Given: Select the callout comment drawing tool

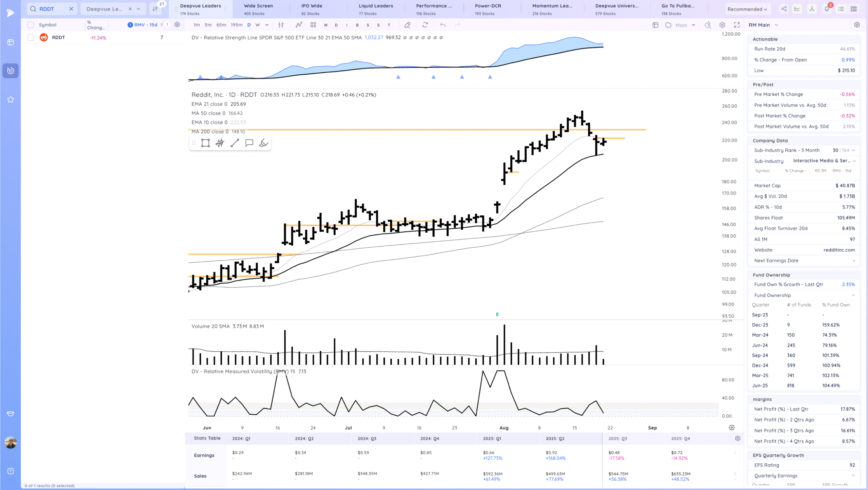Looking at the screenshot, I should tap(249, 143).
